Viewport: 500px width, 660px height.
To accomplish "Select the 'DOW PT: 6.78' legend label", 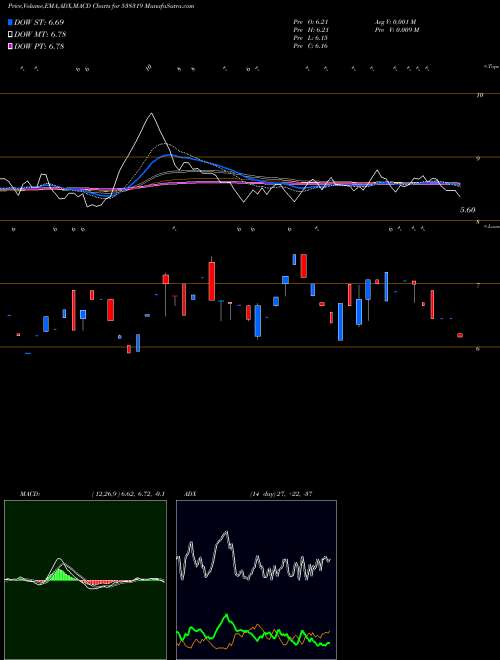I will (x=39, y=46).
